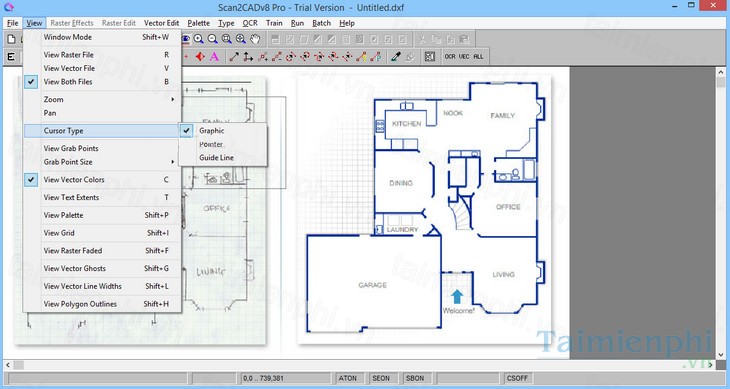The height and width of the screenshot is (389, 730).
Task: Select the magenta 'A' text tool
Action: (214, 57)
